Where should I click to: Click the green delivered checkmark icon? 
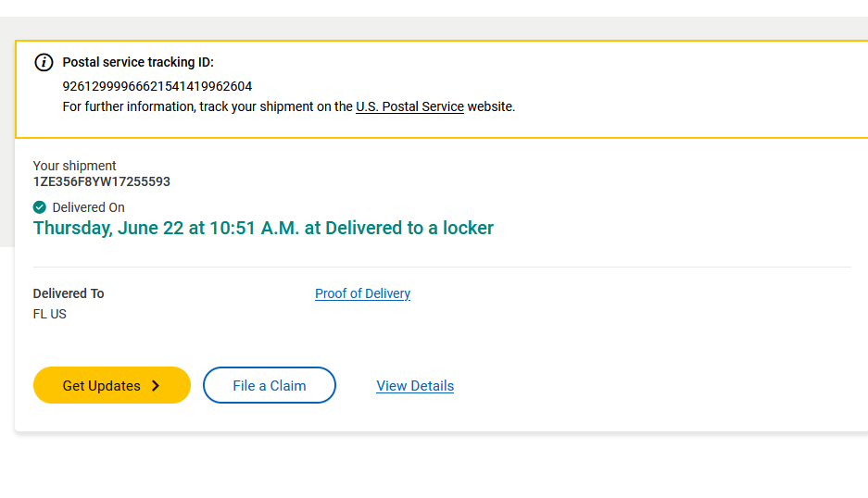(40, 207)
